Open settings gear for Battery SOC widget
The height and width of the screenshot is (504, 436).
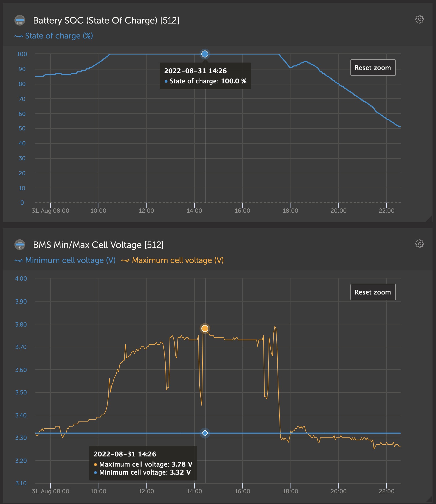coord(419,19)
